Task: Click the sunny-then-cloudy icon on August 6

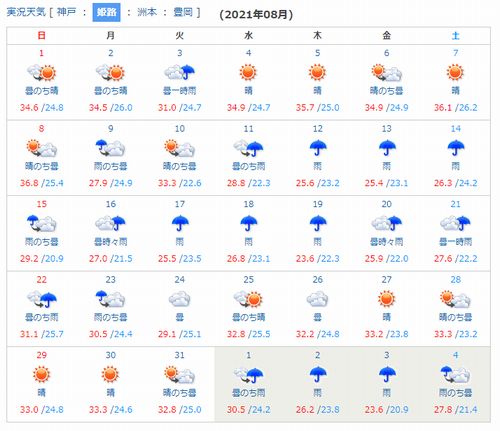Action: [x=387, y=72]
